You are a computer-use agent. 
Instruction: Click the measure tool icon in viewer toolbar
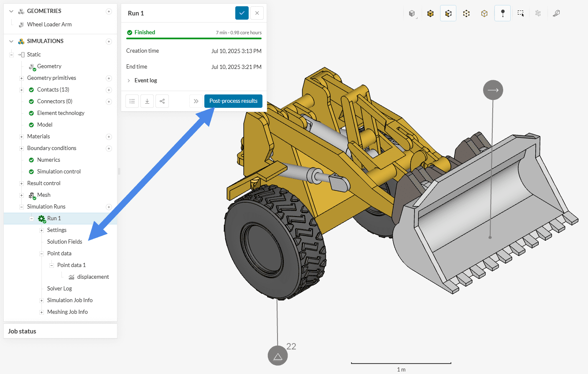[x=556, y=13]
